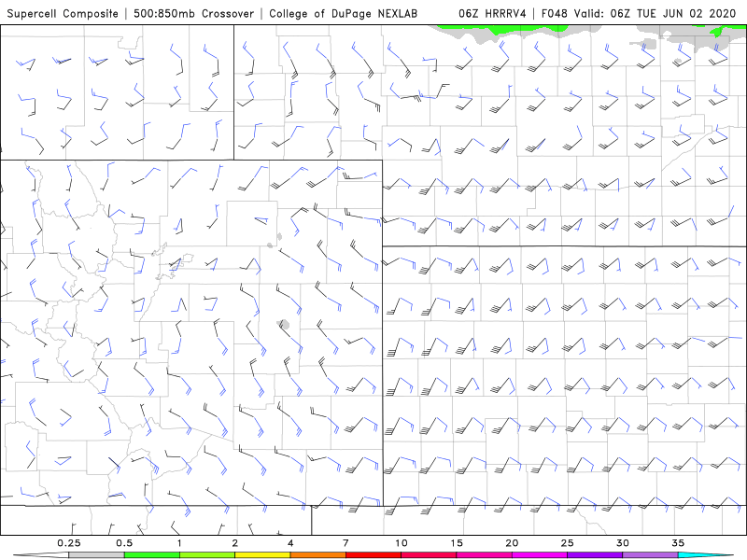Image resolution: width=747 pixels, height=560 pixels.
Task: Pick the orange 4–7 color bar segment
Action: [x=317, y=555]
